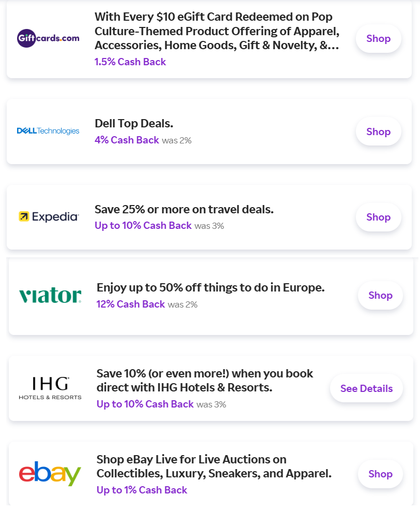Click the Giftcards.com logo

pyautogui.click(x=48, y=38)
